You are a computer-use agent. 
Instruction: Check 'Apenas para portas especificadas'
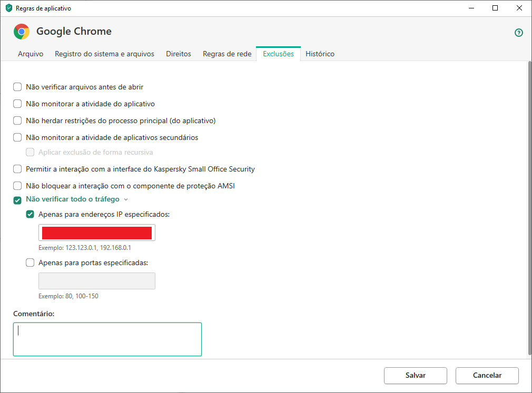coord(30,263)
